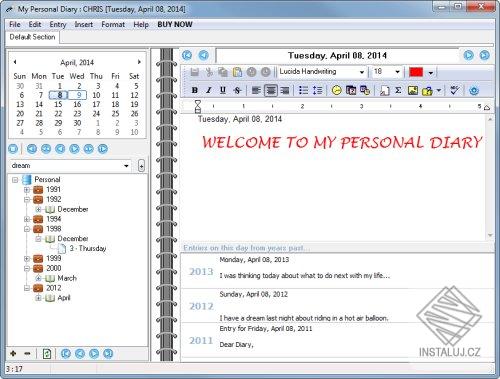This screenshot has height=379, width=500.
Task: Expand the 1991 year node
Action: (27, 190)
